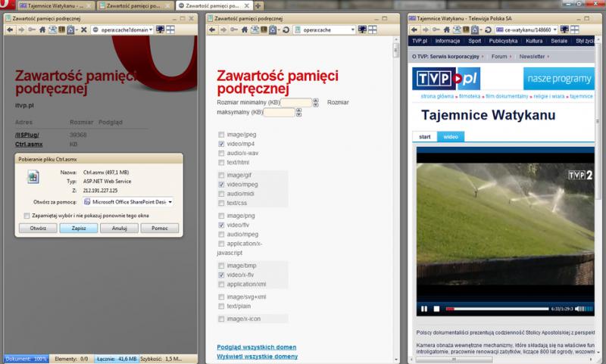The height and width of the screenshot is (364, 606).
Task: Open 'Podgląd wszystkich domen' link
Action: [x=257, y=347]
